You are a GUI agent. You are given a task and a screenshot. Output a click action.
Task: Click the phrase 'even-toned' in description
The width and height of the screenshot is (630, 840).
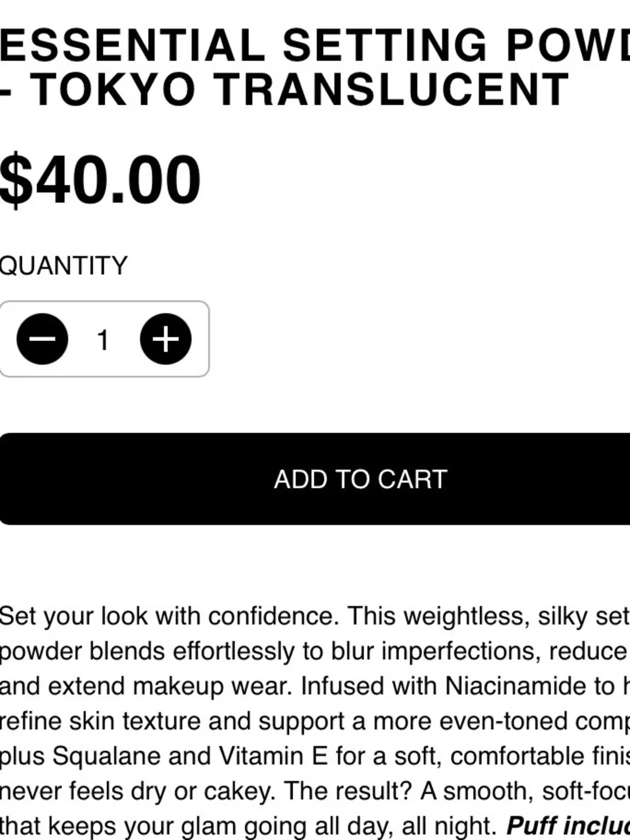pyautogui.click(x=493, y=721)
